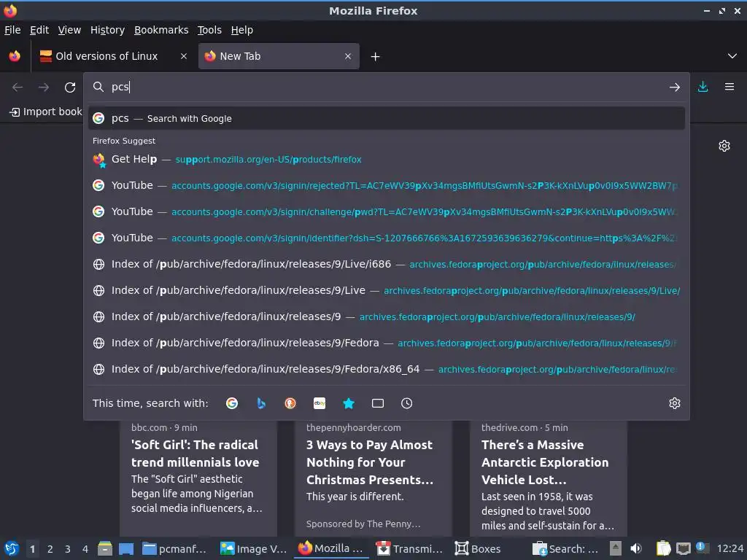This screenshot has height=560, width=747.
Task: Switch to Transmission window in taskbar
Action: pyautogui.click(x=410, y=548)
